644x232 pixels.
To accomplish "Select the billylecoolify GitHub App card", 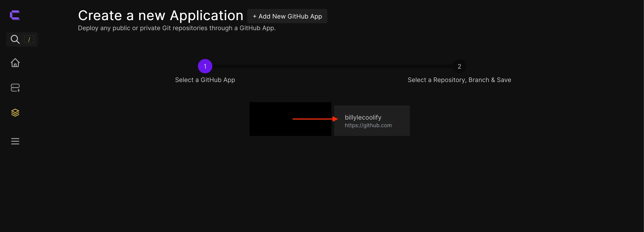I will tap(372, 120).
